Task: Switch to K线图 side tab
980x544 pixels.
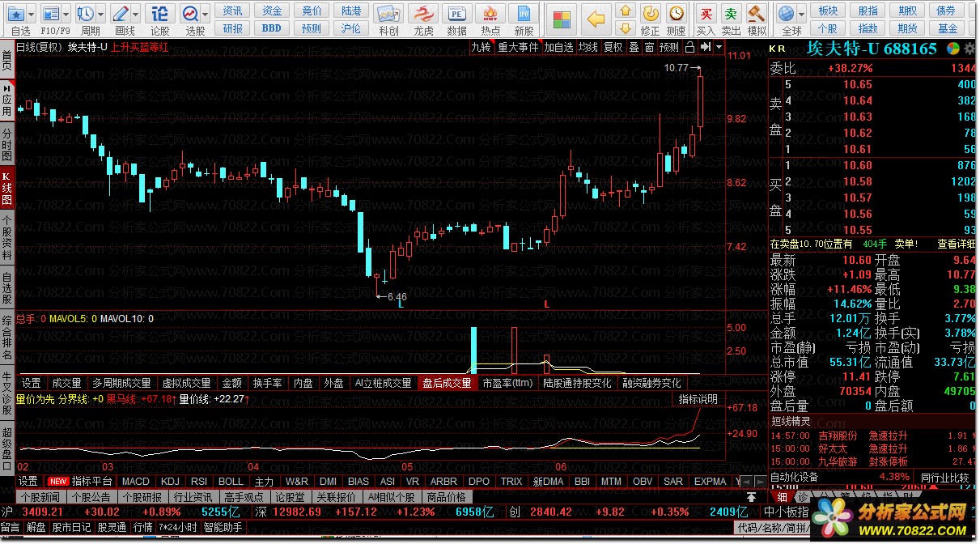Action: coord(6,188)
